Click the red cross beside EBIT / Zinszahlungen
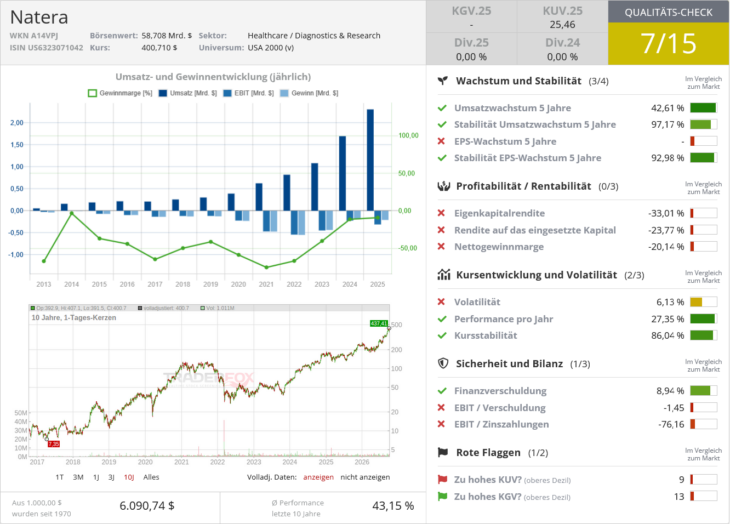This screenshot has width=730, height=524. [x=441, y=424]
